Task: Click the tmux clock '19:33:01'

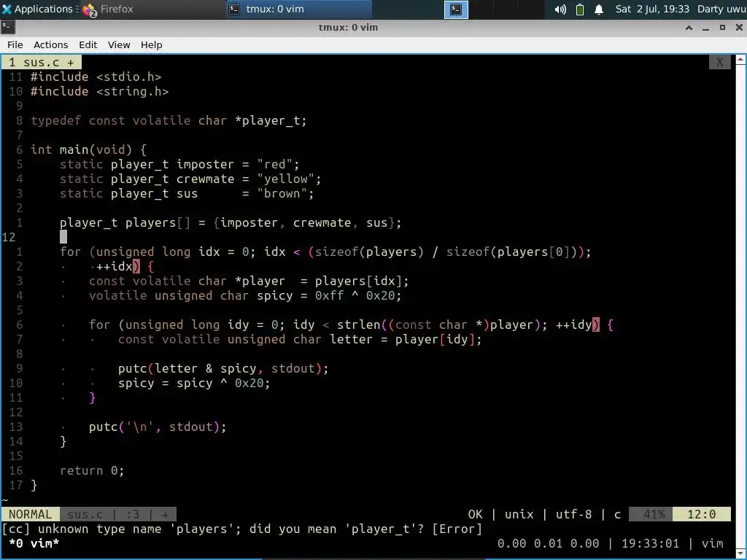Action: (650, 543)
